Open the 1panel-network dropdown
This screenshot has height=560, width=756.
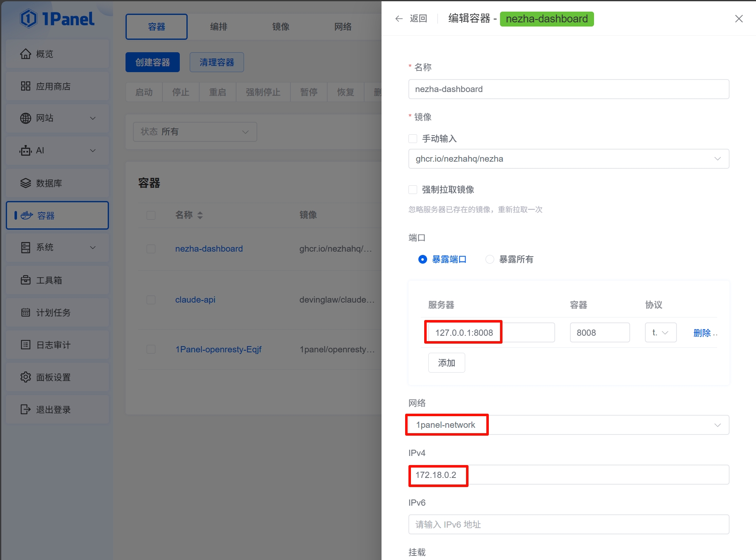568,425
